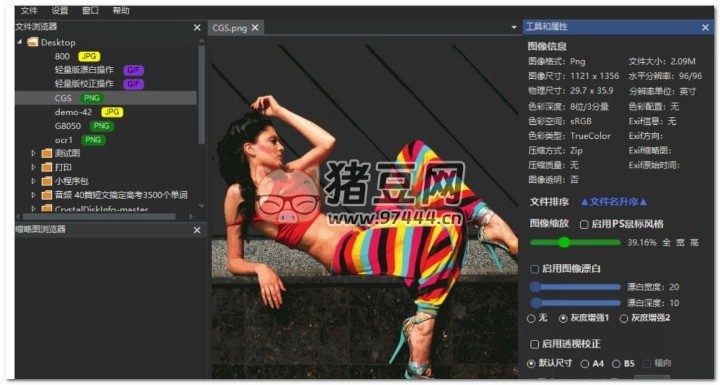Click the 文件大小 2.09M value
720x385 pixels.
point(682,61)
